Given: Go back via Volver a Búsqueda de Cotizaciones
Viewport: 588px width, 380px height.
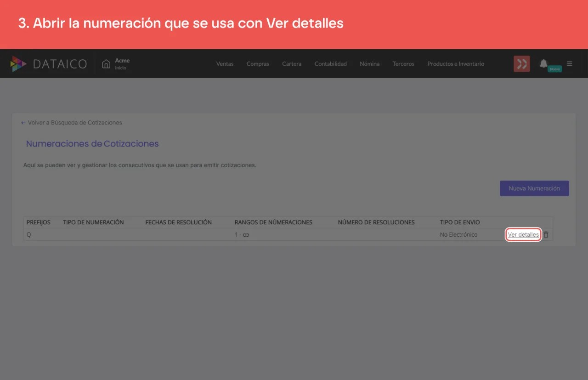Looking at the screenshot, I should click(72, 123).
